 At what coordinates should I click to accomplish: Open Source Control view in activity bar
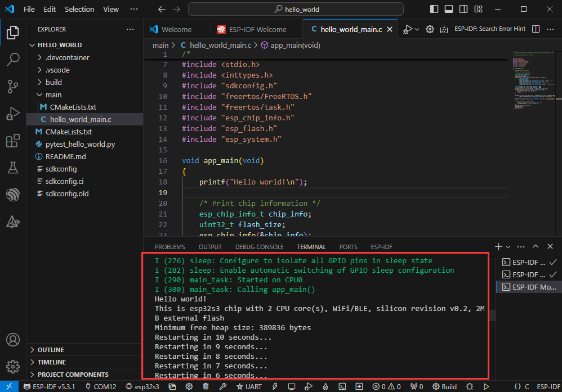point(12,86)
